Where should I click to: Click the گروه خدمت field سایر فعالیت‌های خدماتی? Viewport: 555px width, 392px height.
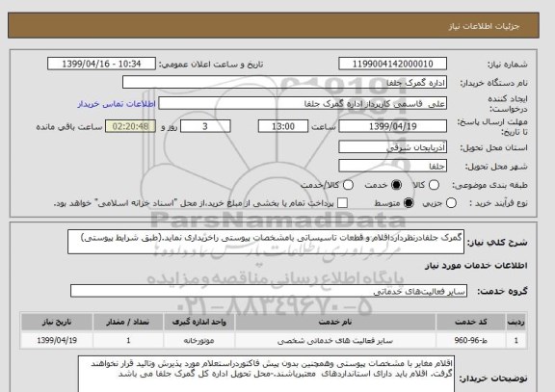click(x=269, y=291)
